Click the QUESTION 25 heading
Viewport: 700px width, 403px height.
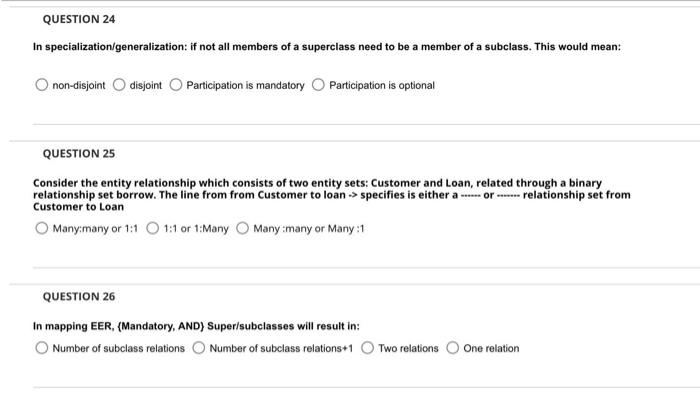(x=79, y=154)
